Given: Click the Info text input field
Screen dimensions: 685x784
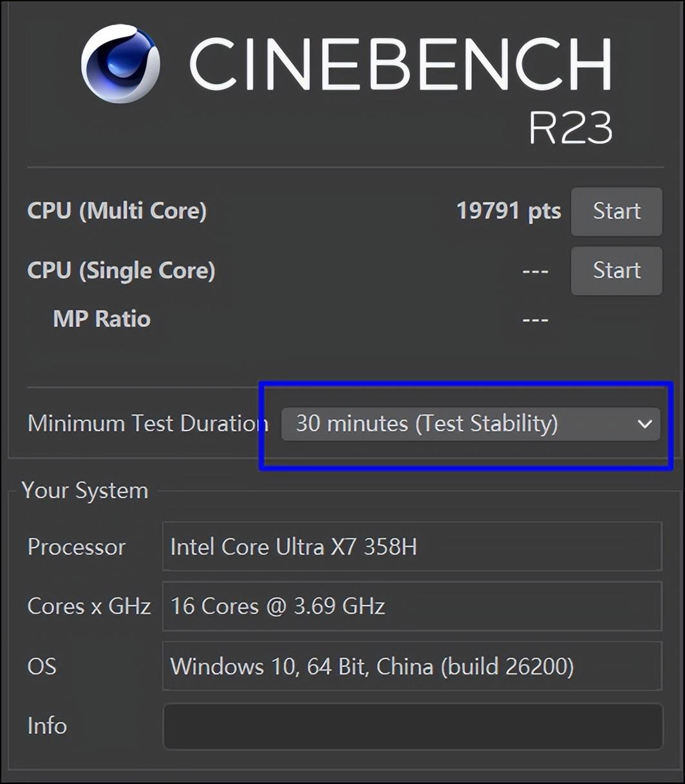Looking at the screenshot, I should point(412,726).
